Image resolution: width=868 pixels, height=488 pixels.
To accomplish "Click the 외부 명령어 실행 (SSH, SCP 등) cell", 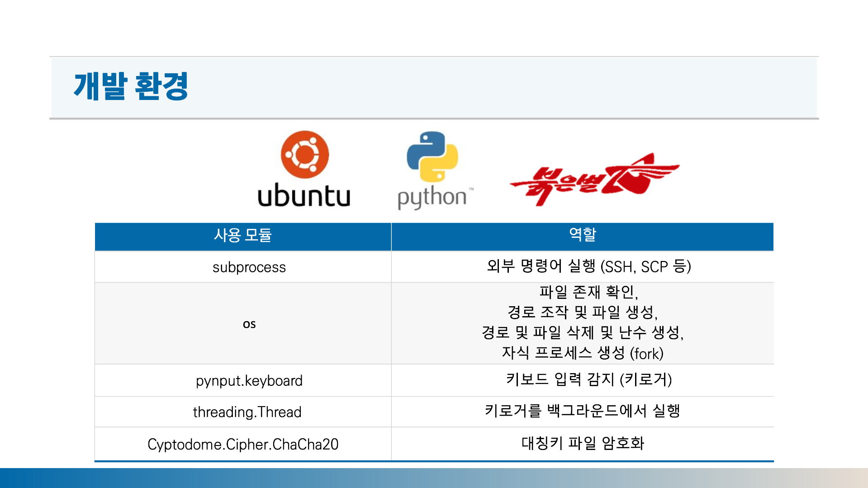I will tap(583, 267).
